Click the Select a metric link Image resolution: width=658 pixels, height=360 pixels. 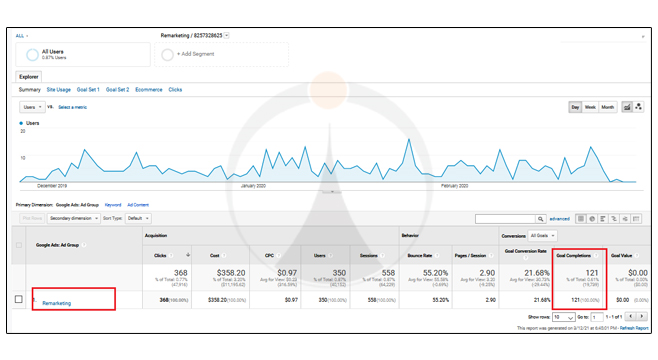click(73, 107)
